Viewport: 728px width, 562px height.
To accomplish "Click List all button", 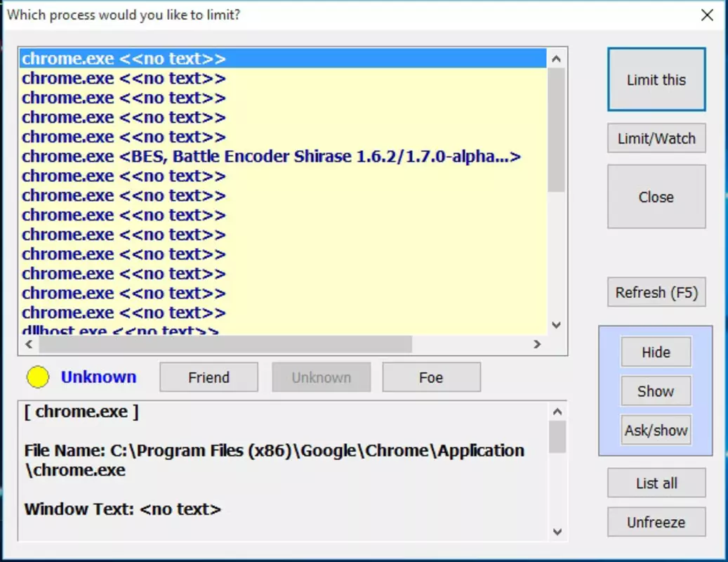I will pos(656,483).
